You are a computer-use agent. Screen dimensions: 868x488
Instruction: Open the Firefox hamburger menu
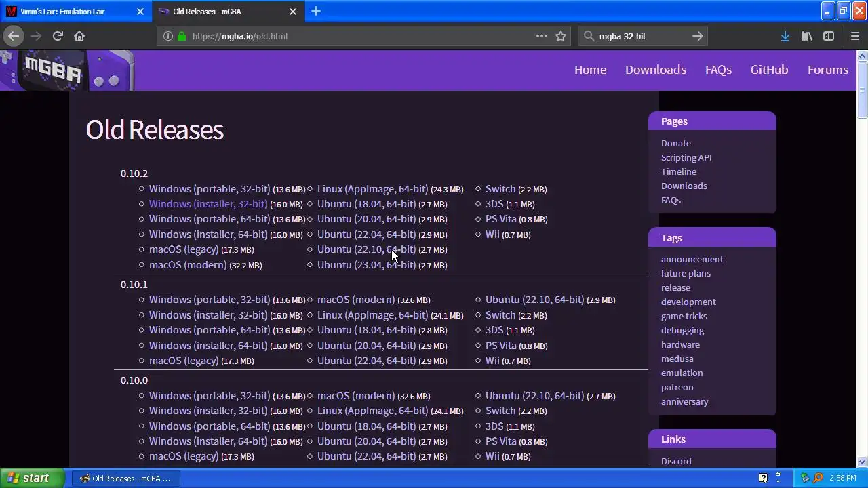854,36
